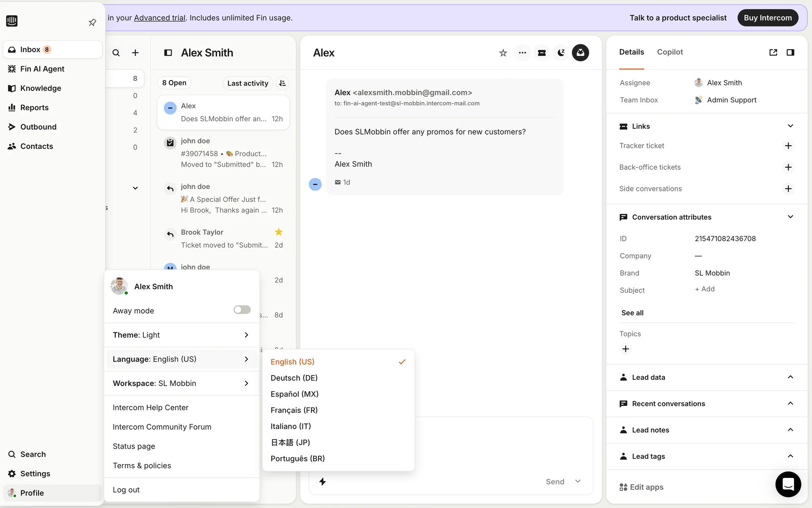Viewport: 812px width, 508px height.
Task: Toggle Away mode switch
Action: click(x=242, y=310)
